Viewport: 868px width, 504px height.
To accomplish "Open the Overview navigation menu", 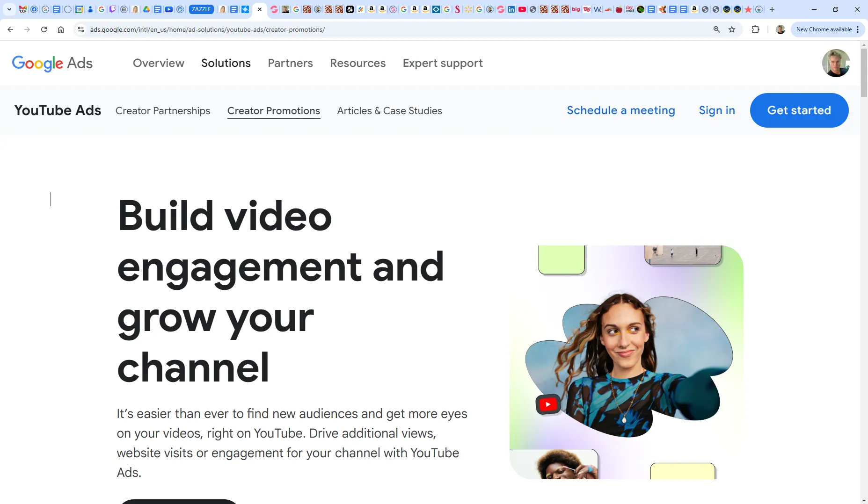I will point(159,63).
